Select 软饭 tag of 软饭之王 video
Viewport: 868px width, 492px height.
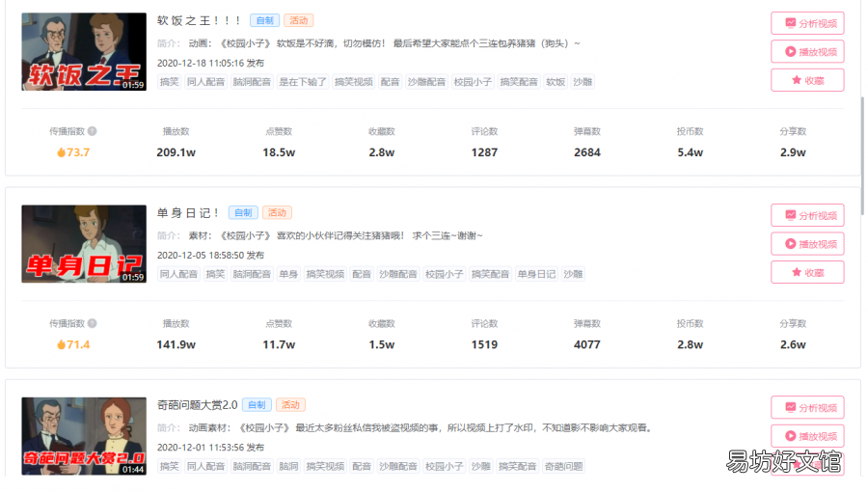click(x=556, y=82)
